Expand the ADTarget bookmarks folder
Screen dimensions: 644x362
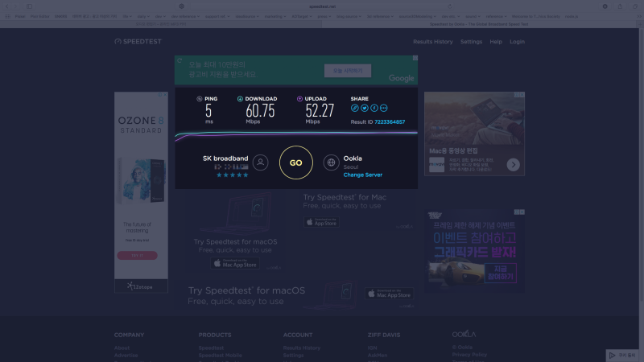[301, 16]
